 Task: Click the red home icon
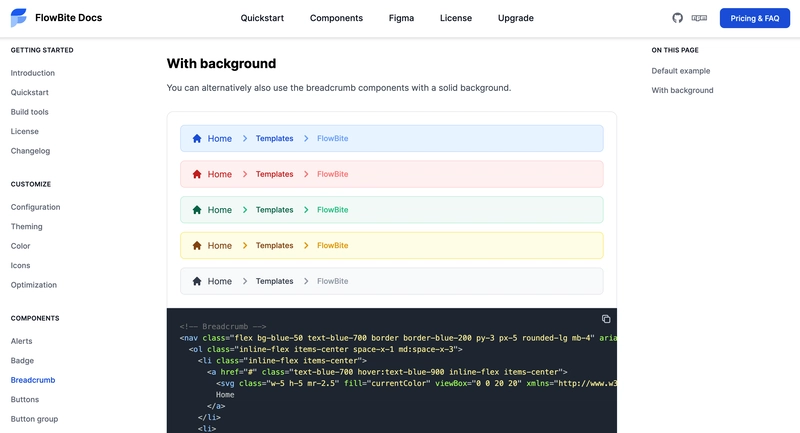coord(196,174)
